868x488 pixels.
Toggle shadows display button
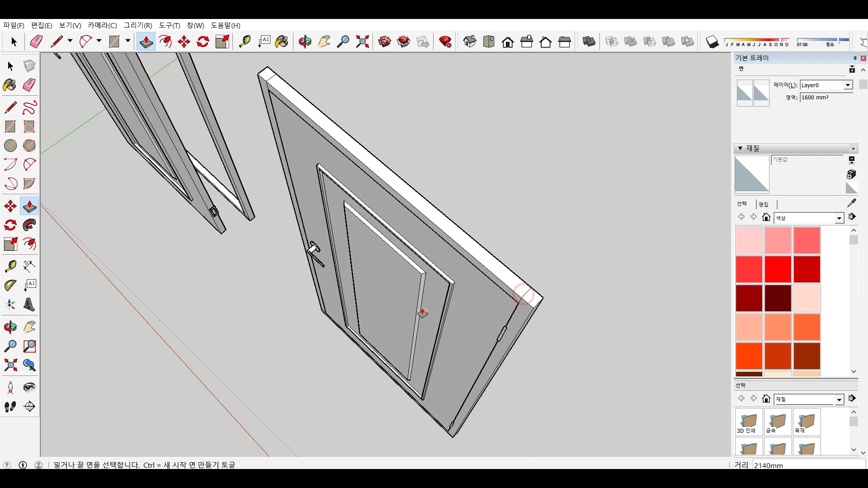(712, 42)
